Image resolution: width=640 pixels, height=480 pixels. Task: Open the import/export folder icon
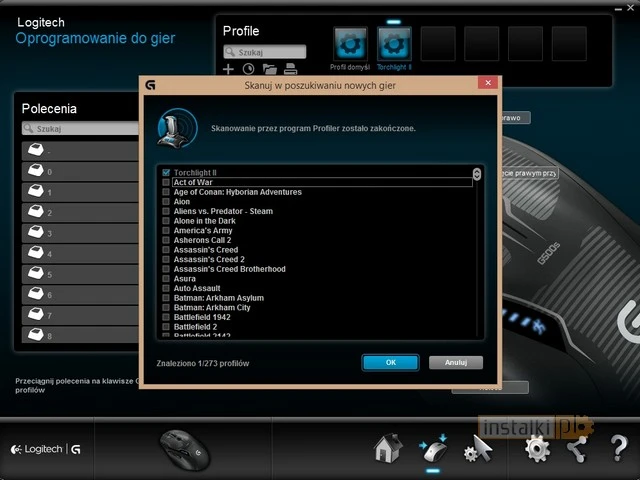[x=269, y=69]
